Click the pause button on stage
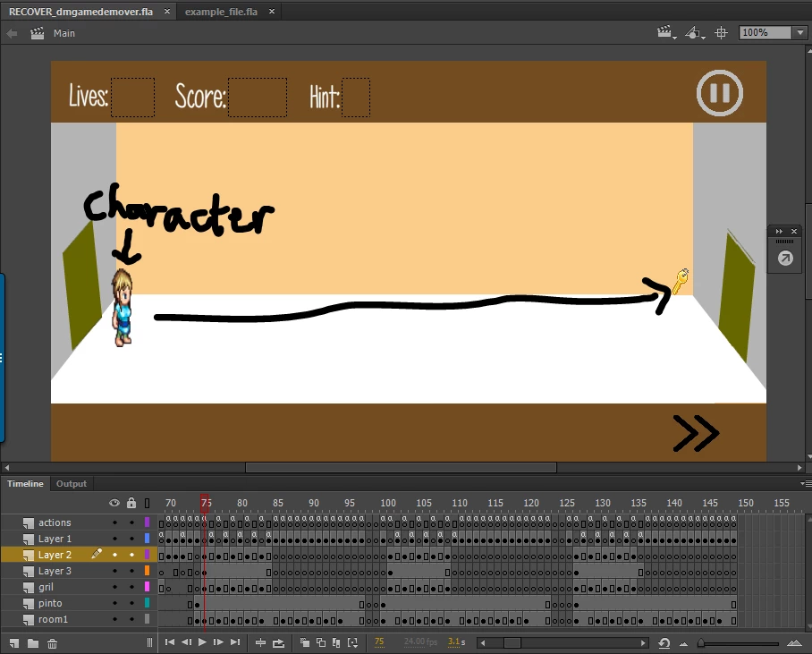The height and width of the screenshot is (654, 812). coord(719,93)
